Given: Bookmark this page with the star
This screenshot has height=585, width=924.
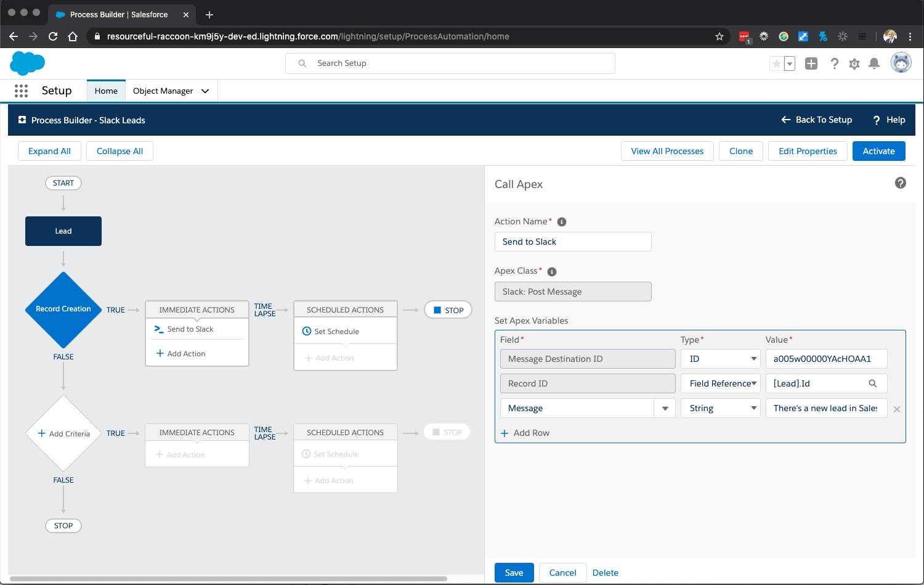Looking at the screenshot, I should [x=719, y=36].
